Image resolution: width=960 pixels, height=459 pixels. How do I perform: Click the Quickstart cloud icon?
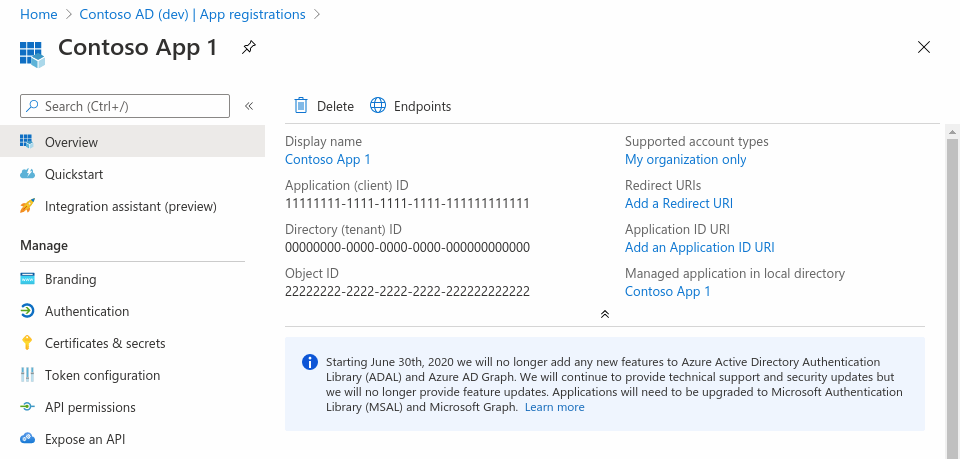coord(27,175)
